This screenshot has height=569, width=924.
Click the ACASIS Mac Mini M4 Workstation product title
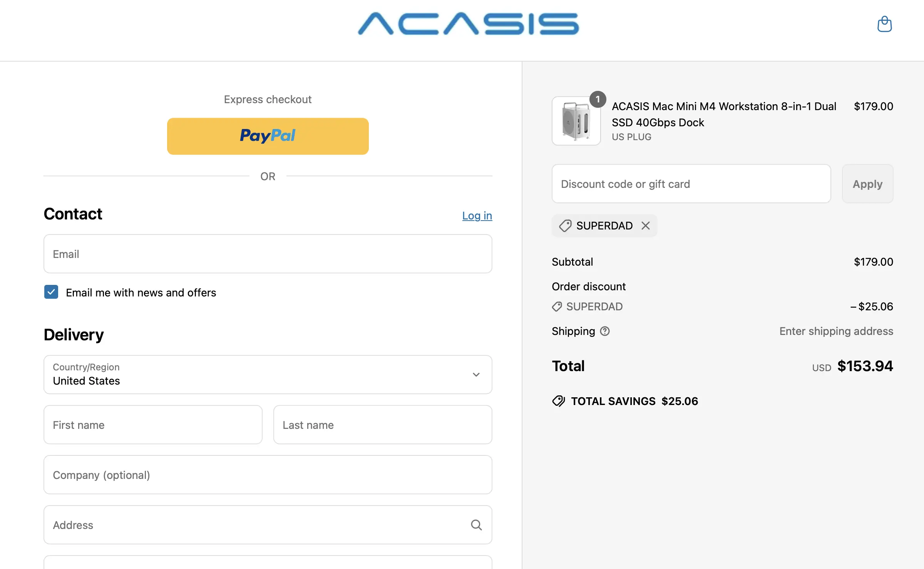click(x=724, y=114)
